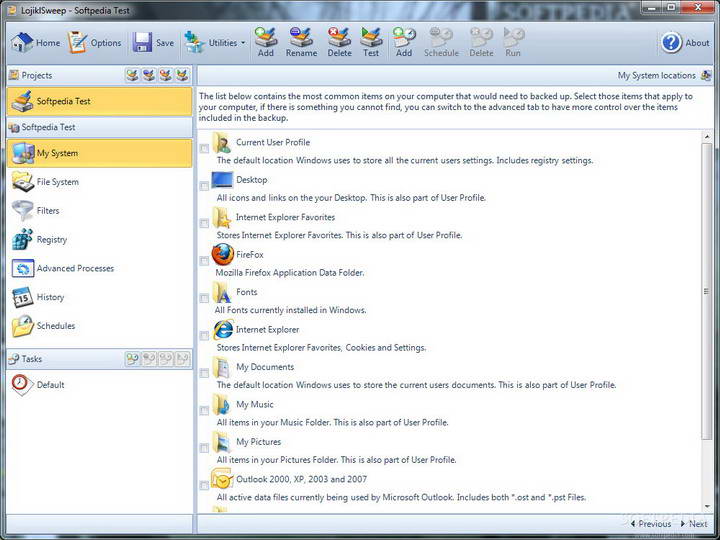720x540 pixels.
Task: Click red delete icon in Projects header
Action: (x=166, y=75)
